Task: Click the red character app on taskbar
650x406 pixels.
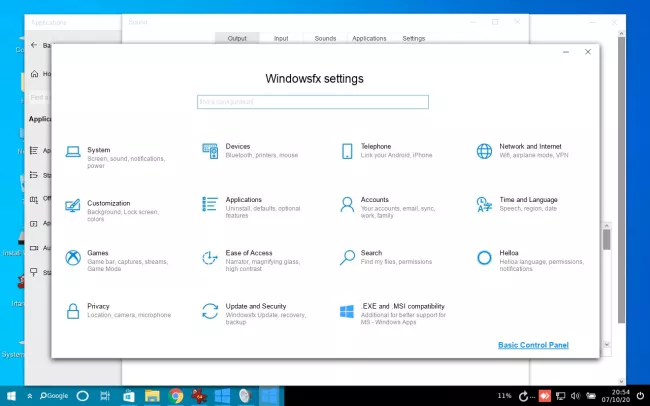Action: [199, 396]
